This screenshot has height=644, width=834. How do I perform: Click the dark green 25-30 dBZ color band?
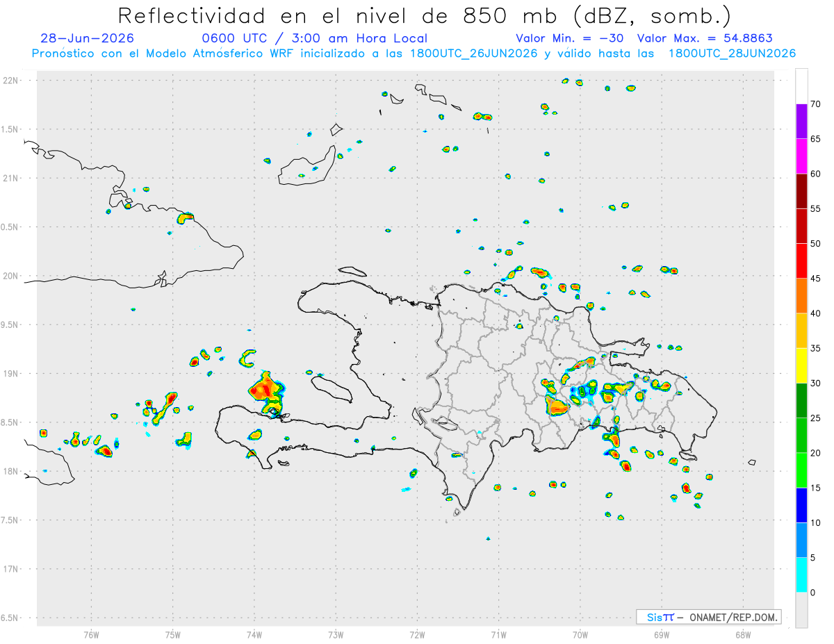tap(801, 400)
